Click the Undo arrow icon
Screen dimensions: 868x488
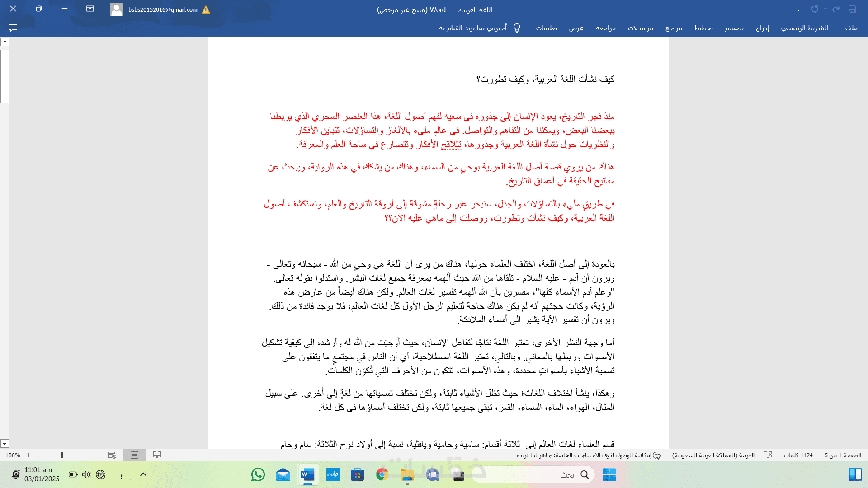coord(836,9)
